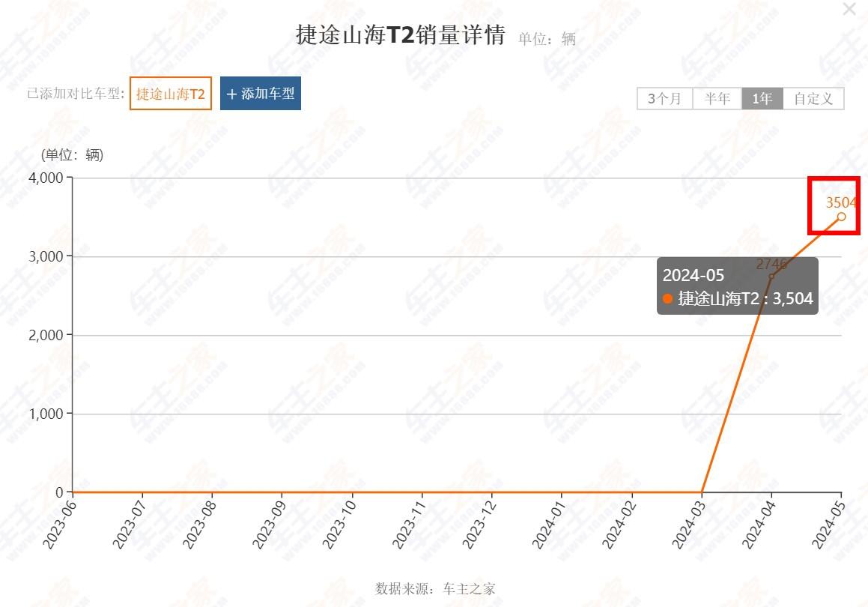Click the 2024-05 tooltip date header

pos(694,275)
